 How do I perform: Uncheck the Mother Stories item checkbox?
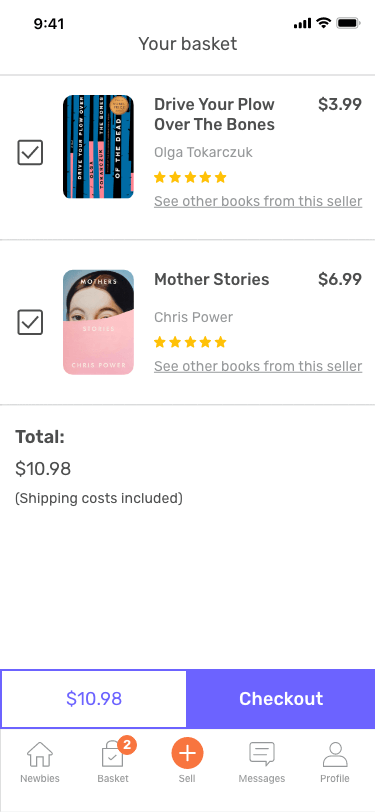tap(30, 322)
